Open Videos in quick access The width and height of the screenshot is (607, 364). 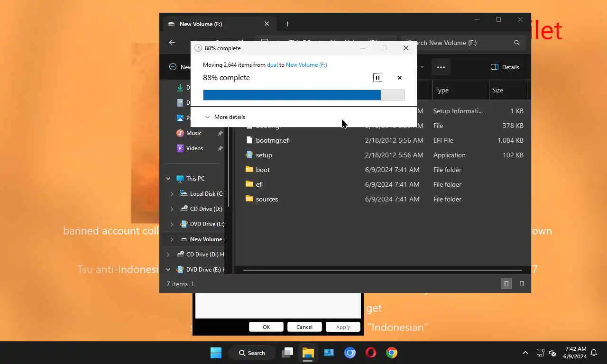coord(194,148)
